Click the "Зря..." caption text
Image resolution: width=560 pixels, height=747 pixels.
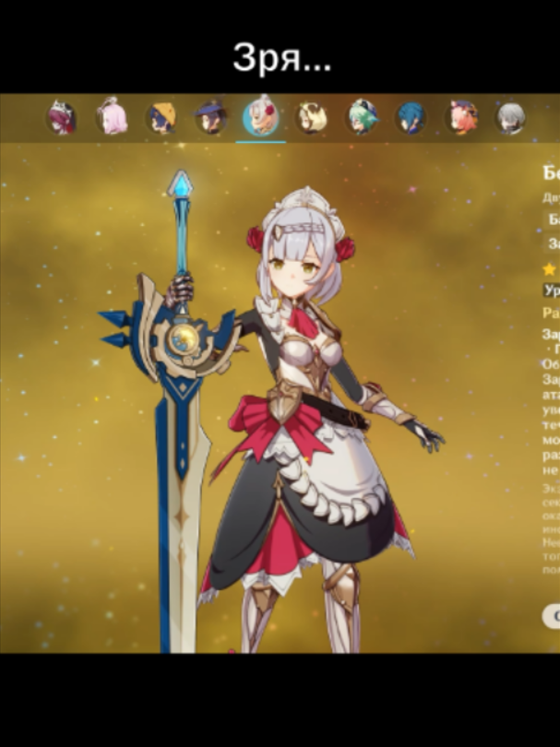282,58
